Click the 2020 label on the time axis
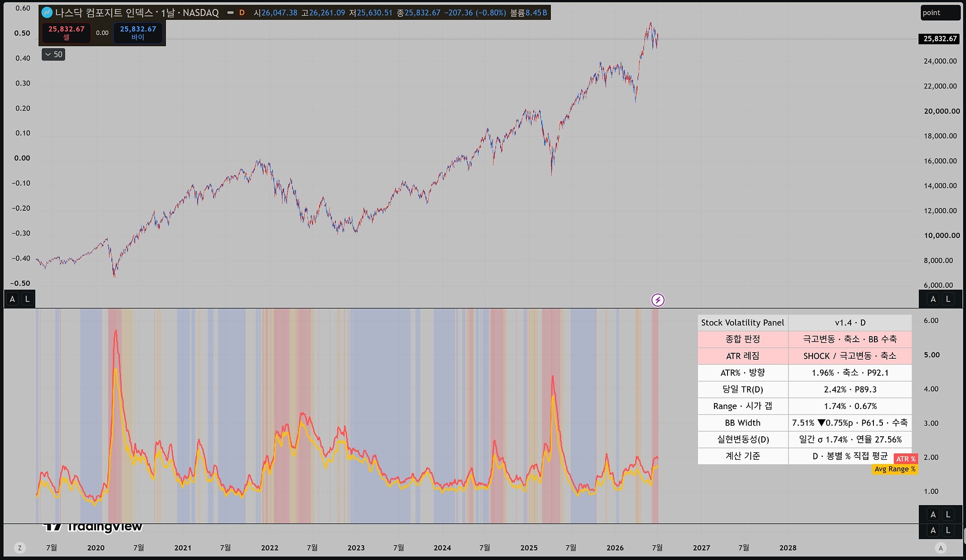966x560 pixels. click(96, 548)
